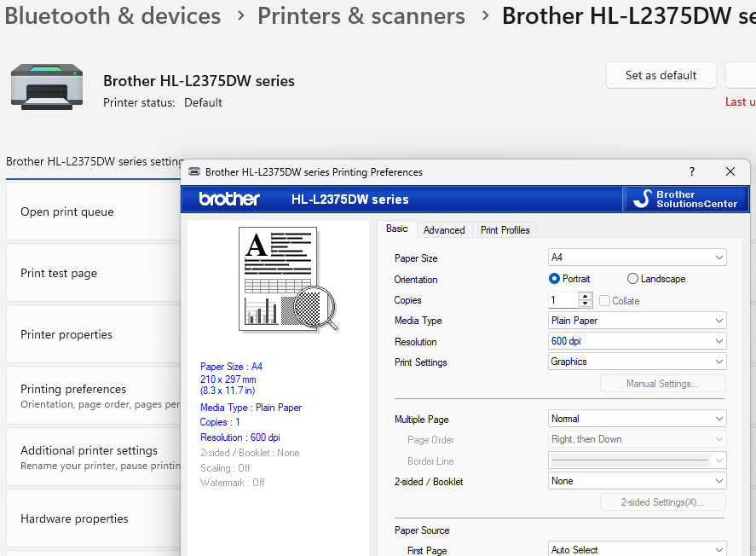Click the 2-sided Settings(X) button
756x556 pixels.
pos(662,502)
